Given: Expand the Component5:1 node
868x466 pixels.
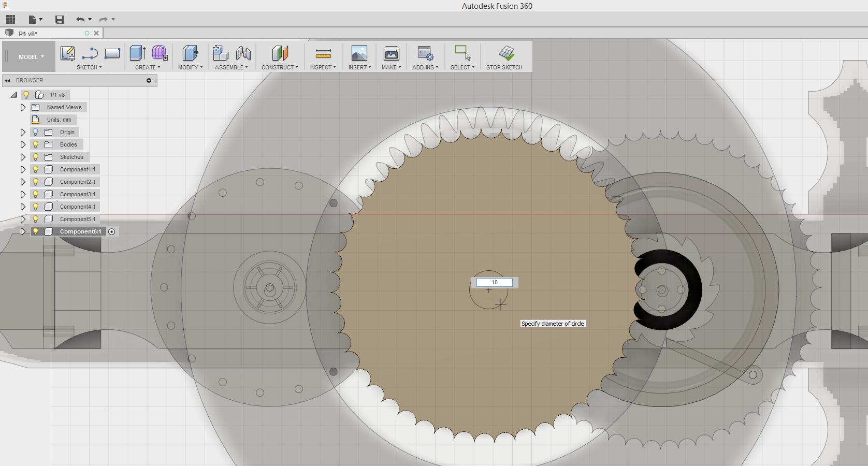Looking at the screenshot, I should [23, 219].
